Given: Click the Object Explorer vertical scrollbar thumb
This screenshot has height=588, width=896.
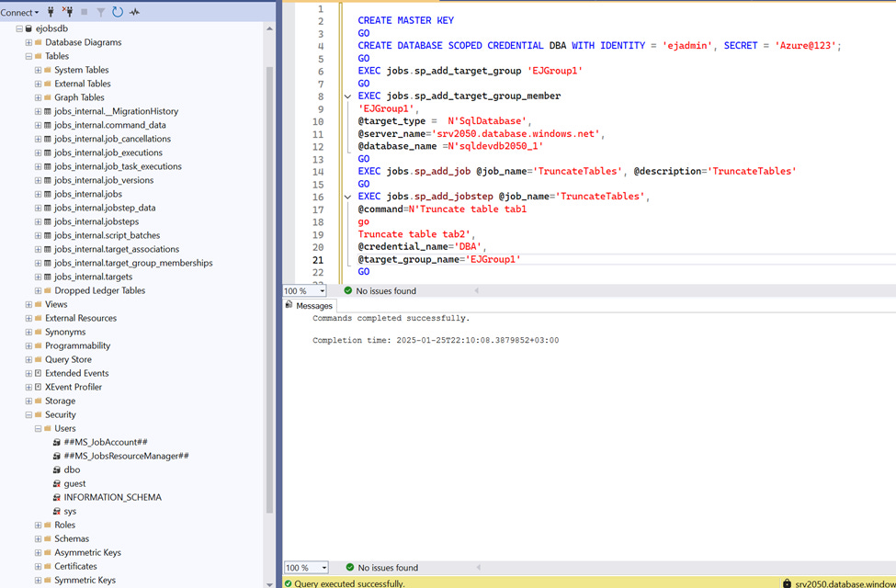Looking at the screenshot, I should 269,288.
